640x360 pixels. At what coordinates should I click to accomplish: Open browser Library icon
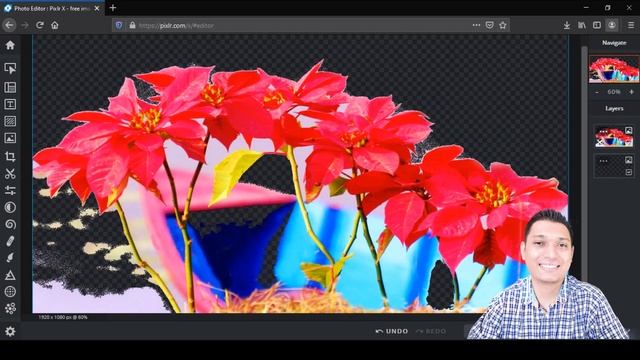582,25
